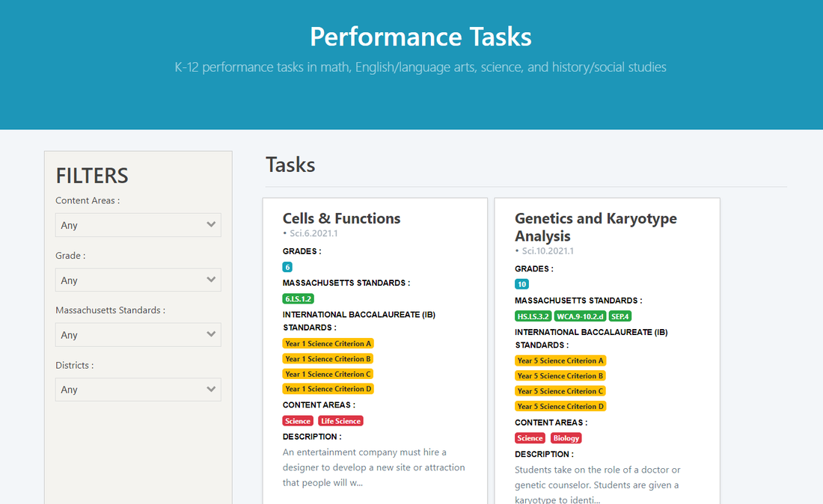Click the Performance Tasks page heading
The image size is (823, 504).
[x=420, y=37]
